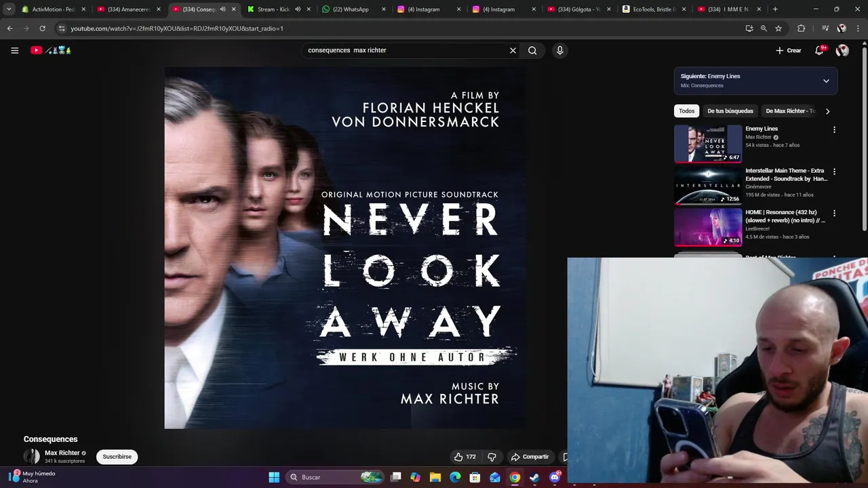Show more filter chips arrow
Image resolution: width=868 pixels, height=488 pixels.
point(827,111)
